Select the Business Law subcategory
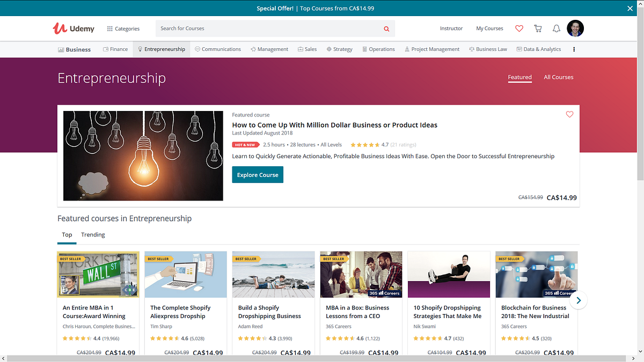This screenshot has height=362, width=644. (x=488, y=49)
